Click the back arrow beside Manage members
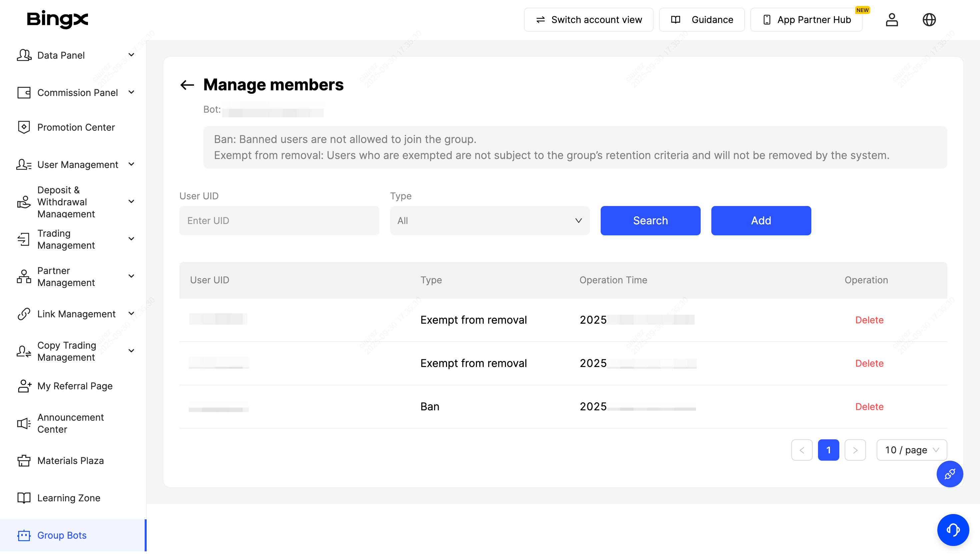 (x=187, y=85)
